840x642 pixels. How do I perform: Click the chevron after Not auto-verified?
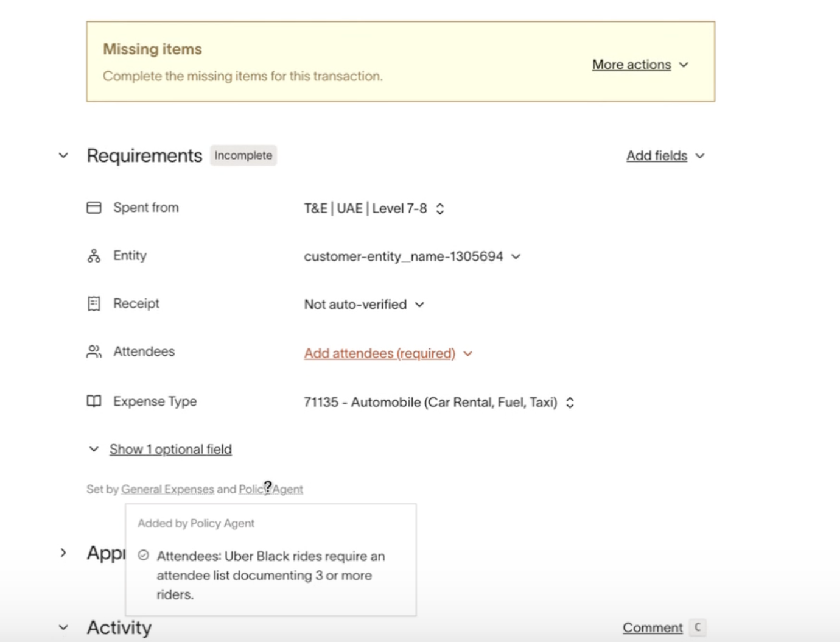(x=419, y=305)
